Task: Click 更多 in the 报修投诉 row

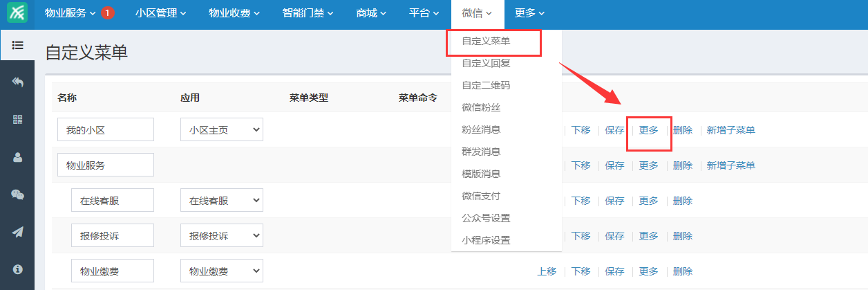Action: click(x=649, y=236)
